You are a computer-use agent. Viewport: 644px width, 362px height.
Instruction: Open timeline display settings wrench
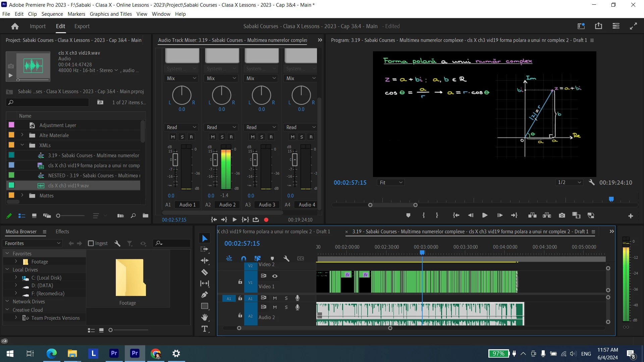pos(286,258)
